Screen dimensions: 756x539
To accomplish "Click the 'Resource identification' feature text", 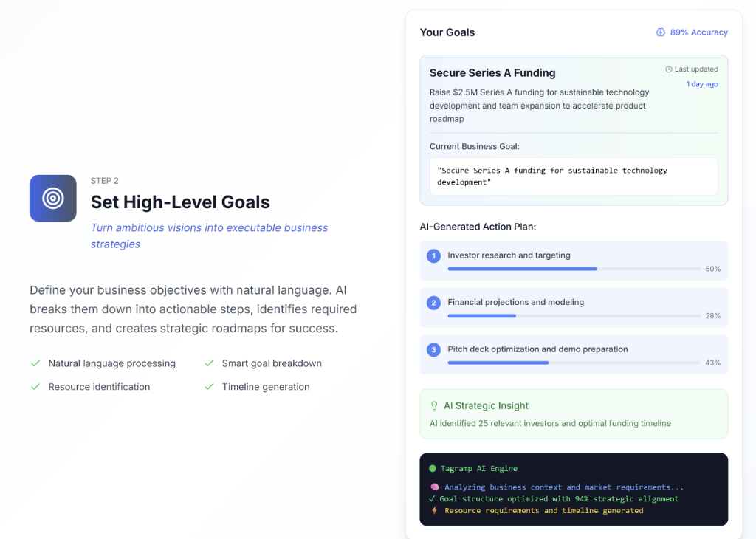I will (99, 387).
